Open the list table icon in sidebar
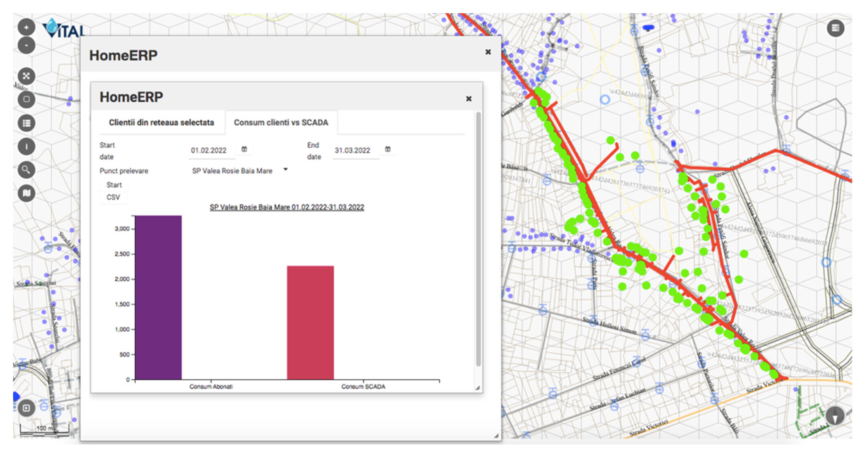Viewport: 868px width, 454px height. (x=26, y=123)
